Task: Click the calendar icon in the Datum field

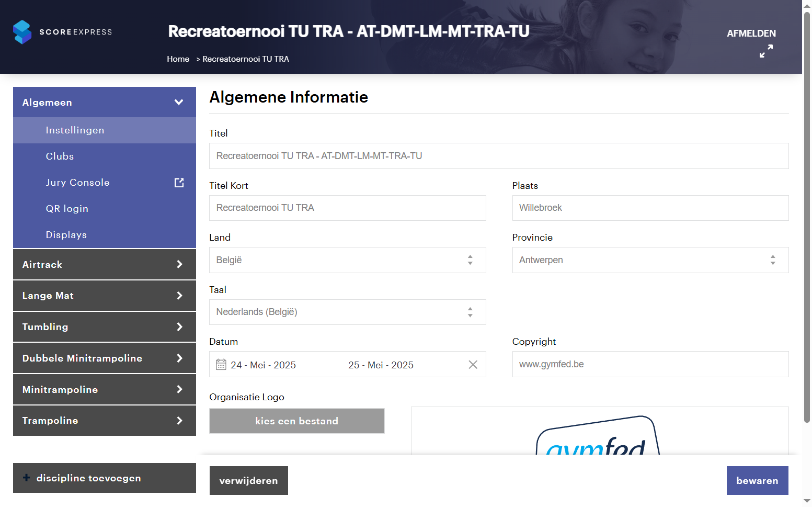Action: [x=221, y=364]
